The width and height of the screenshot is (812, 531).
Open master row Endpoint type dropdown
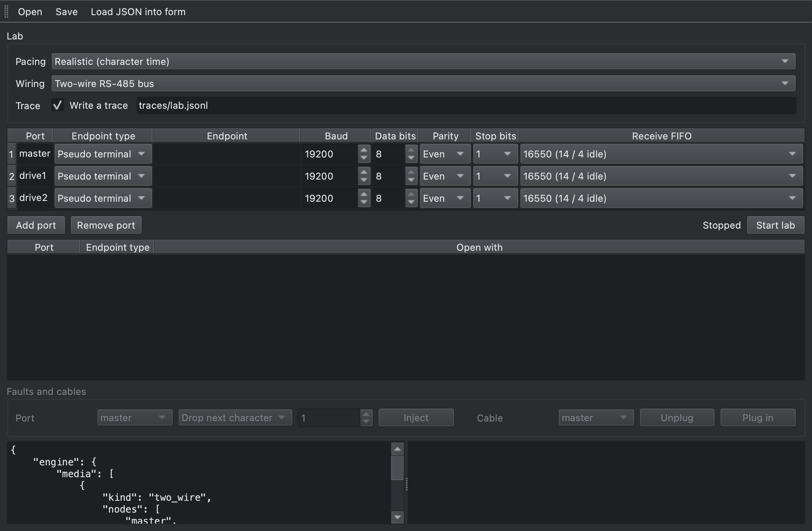click(103, 154)
